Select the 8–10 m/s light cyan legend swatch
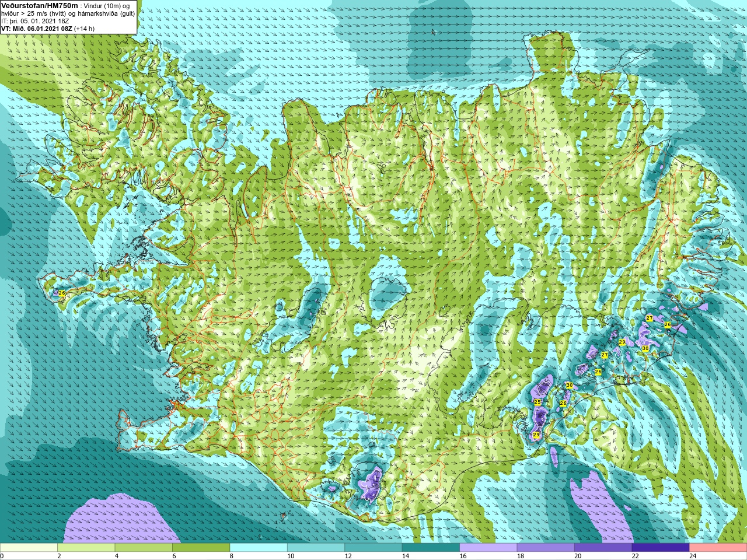 pyautogui.click(x=259, y=548)
